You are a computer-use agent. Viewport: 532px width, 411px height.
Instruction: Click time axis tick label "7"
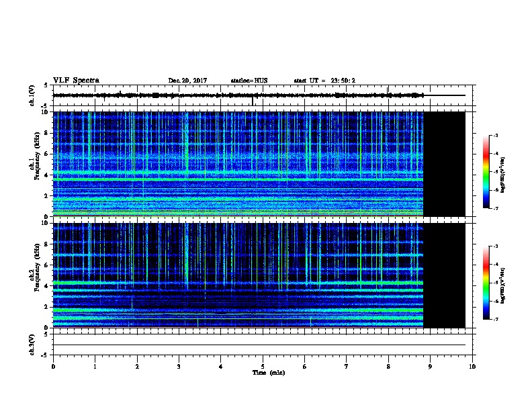347,367
